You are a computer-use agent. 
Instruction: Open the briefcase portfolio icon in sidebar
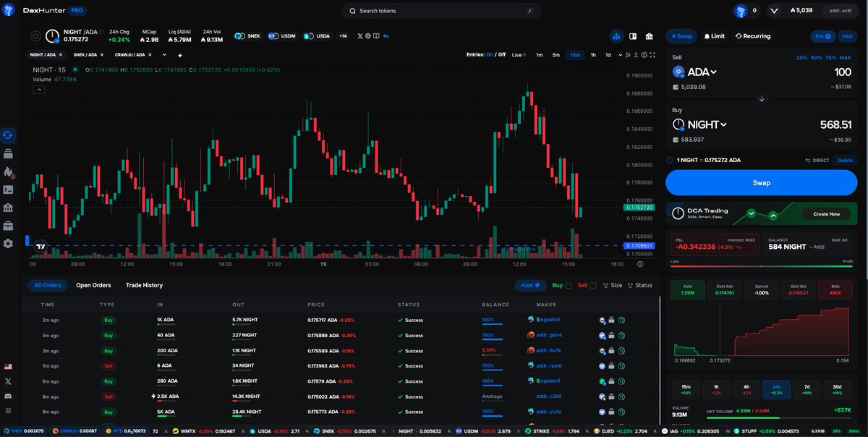8,226
